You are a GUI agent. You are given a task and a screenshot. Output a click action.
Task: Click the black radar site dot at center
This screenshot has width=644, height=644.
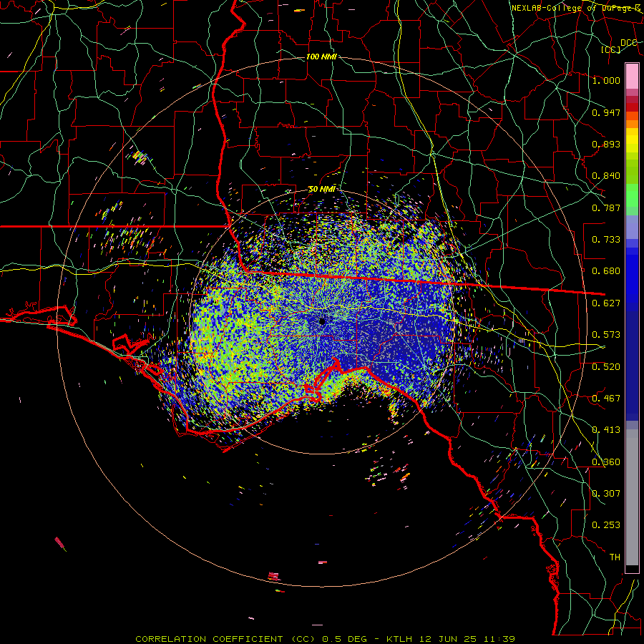coord(322,321)
